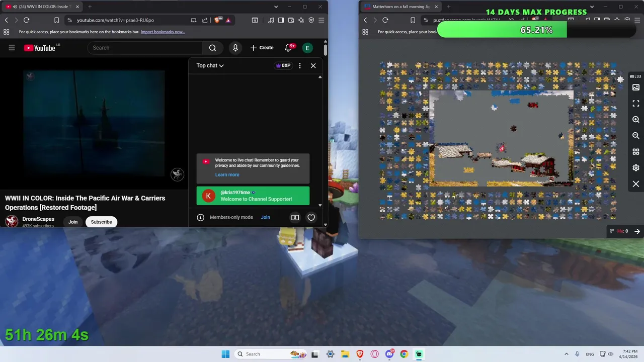Open live chat three-dot options menu
Image resolution: width=644 pixels, height=362 pixels.
tap(300, 65)
